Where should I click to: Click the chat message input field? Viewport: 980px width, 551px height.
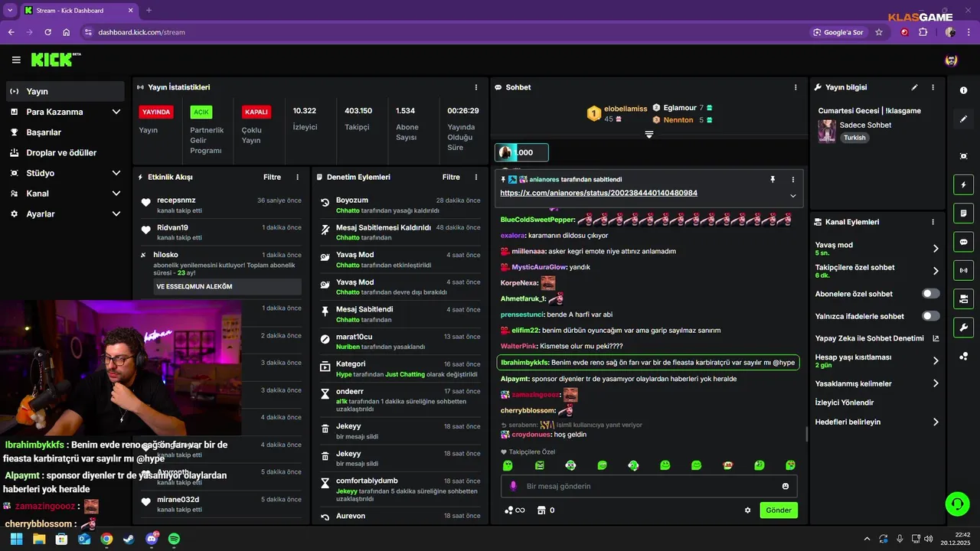[649, 486]
